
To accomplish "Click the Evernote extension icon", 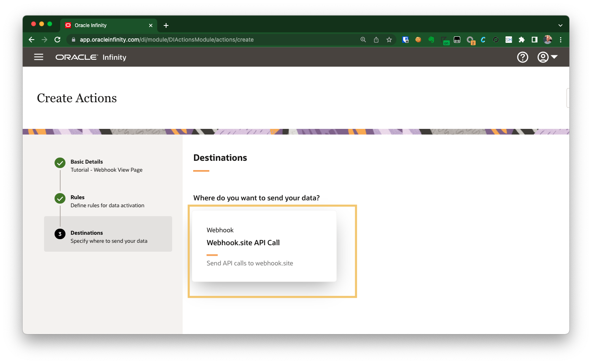I will point(431,40).
